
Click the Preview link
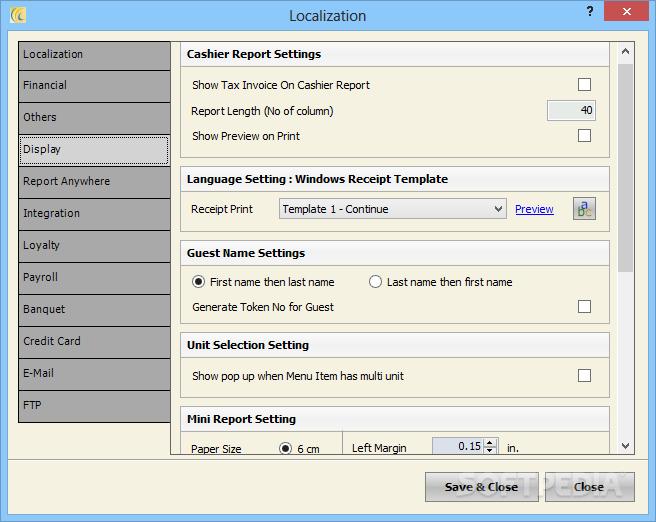click(x=534, y=209)
